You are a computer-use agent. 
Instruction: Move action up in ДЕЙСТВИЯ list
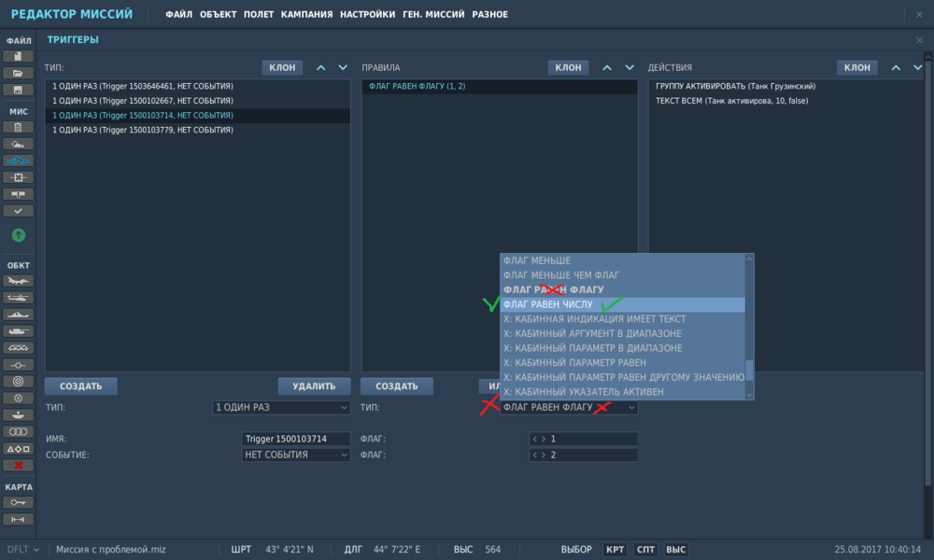(x=896, y=68)
